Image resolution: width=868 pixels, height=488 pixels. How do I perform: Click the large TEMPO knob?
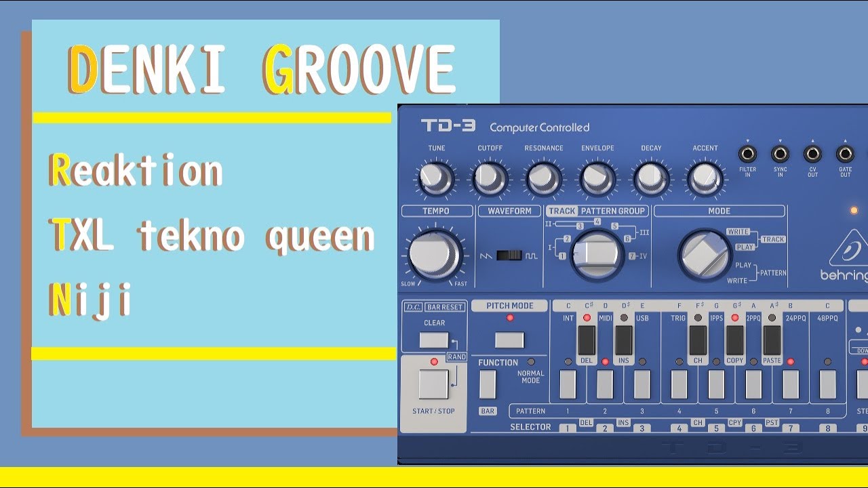(x=435, y=255)
